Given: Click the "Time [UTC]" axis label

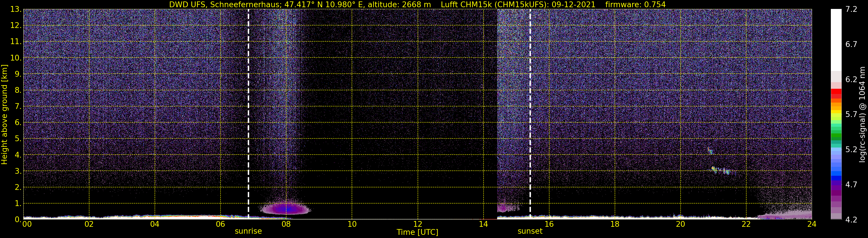Looking at the screenshot, I should coord(417,232).
